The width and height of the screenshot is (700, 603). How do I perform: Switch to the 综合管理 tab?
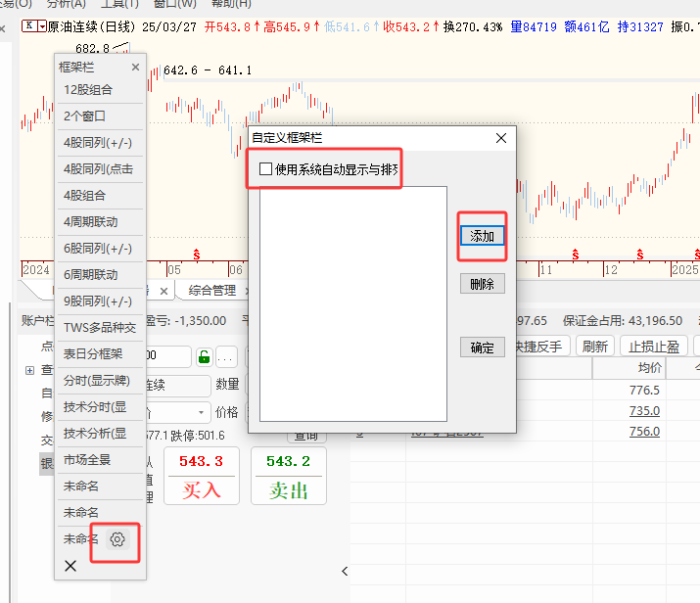pyautogui.click(x=212, y=291)
